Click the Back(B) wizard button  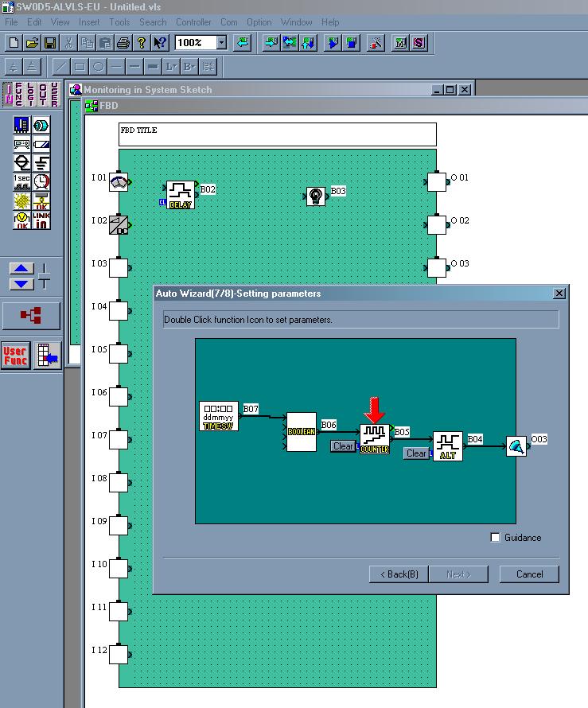point(399,574)
